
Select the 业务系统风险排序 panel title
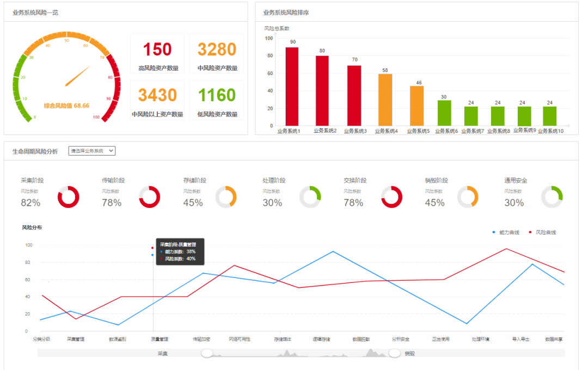coord(286,12)
